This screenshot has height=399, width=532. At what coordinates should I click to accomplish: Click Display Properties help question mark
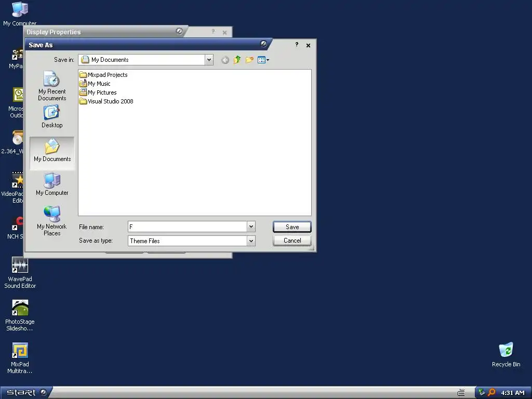pos(213,32)
